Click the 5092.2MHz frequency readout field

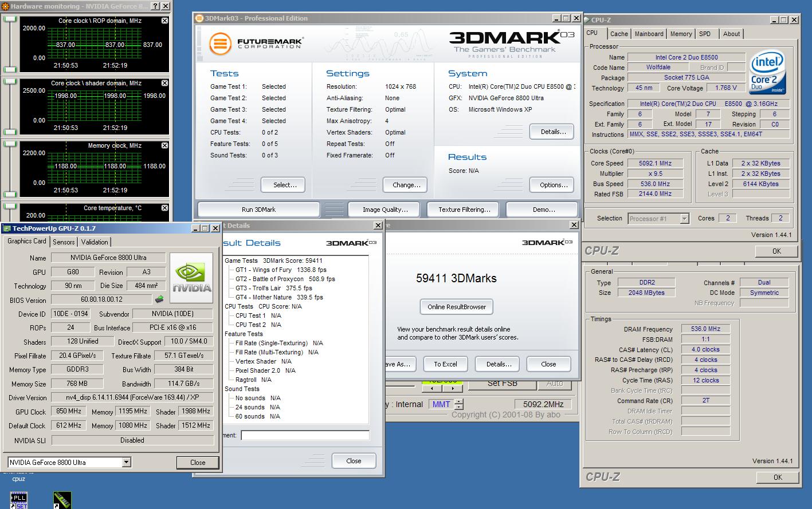543,404
